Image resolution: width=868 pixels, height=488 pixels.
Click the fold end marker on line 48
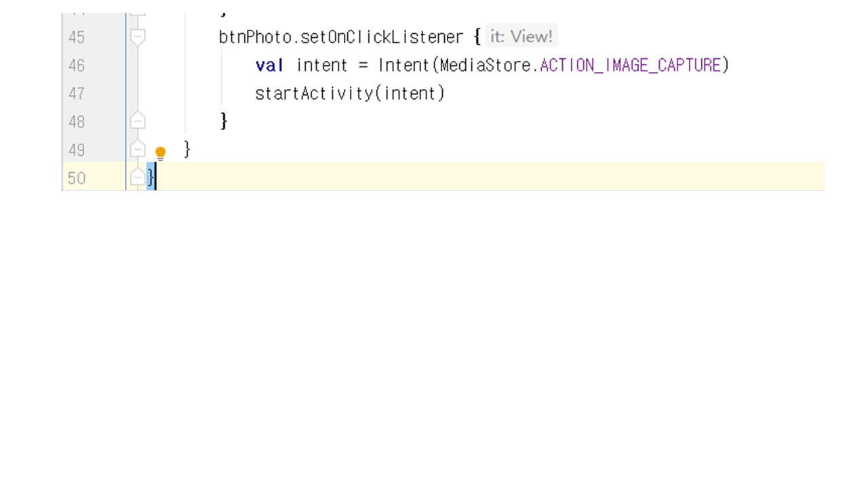(x=138, y=121)
